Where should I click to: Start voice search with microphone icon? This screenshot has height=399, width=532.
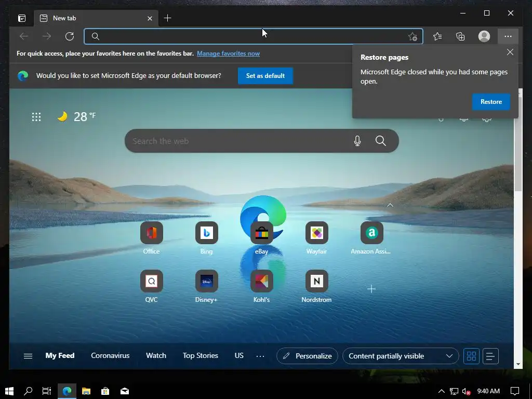[357, 141]
